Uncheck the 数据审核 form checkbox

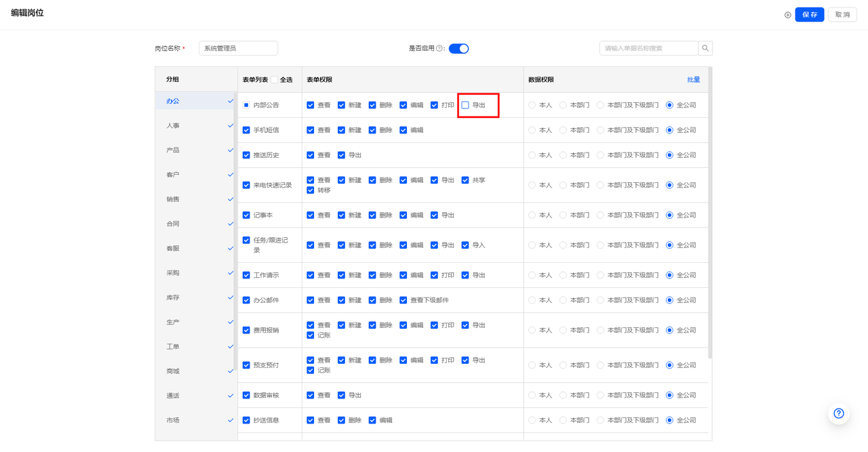point(246,395)
